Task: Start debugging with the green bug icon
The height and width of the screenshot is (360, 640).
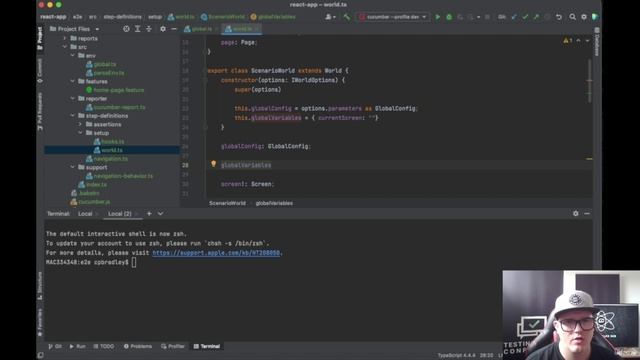Action: coord(449,17)
